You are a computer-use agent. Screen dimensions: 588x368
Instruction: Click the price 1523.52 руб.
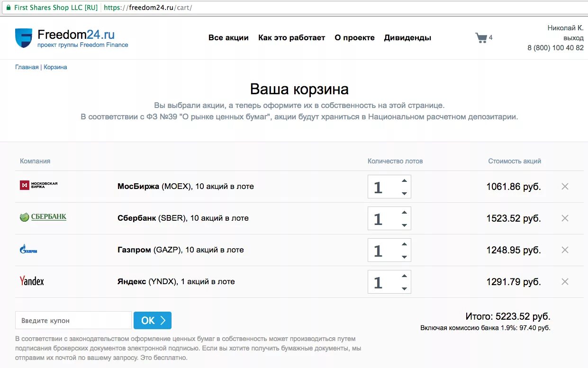pyautogui.click(x=514, y=218)
